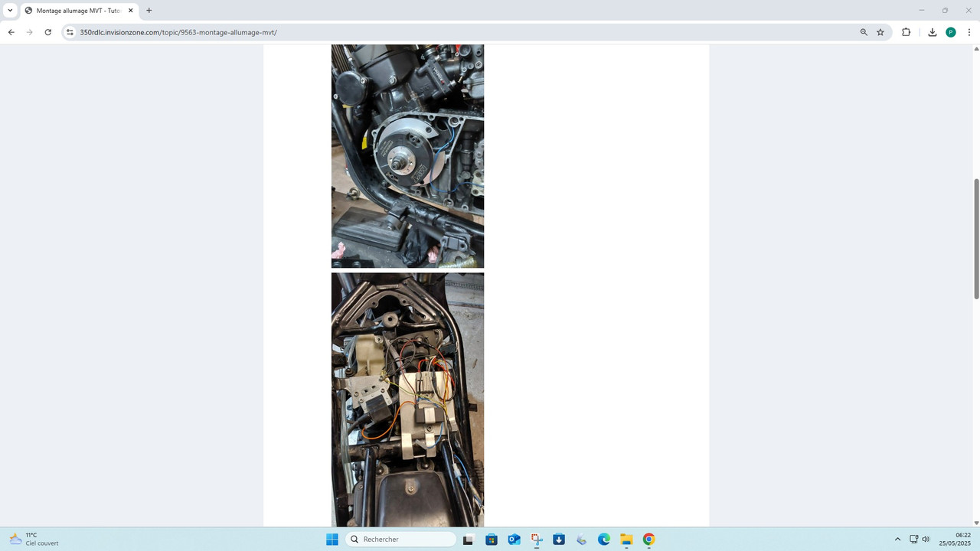Open the weather widget showing 11°C

(x=34, y=540)
